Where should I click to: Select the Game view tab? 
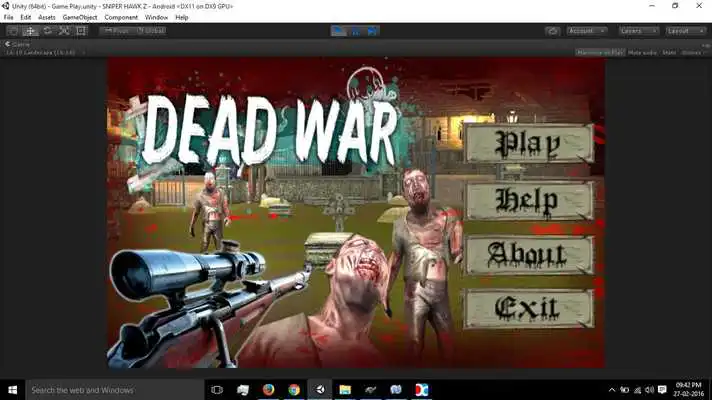pos(18,44)
